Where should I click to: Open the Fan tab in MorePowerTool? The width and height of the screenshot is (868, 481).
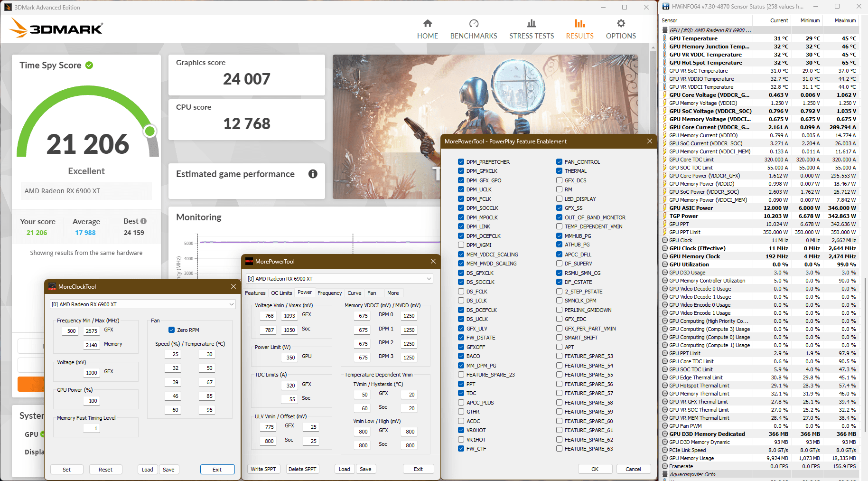pos(372,293)
